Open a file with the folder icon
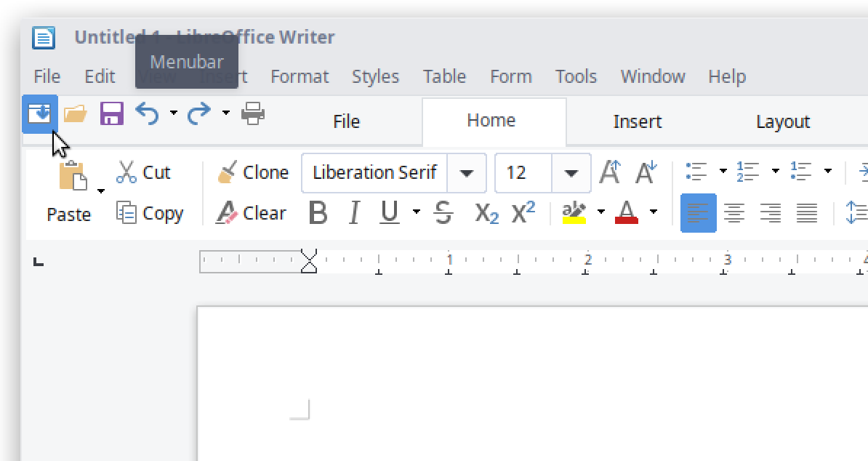 pos(76,114)
